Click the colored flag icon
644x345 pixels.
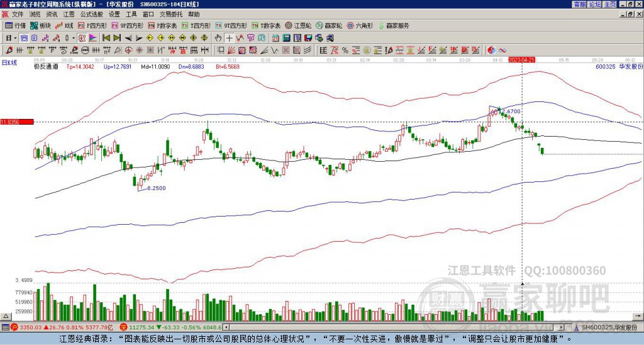point(93,38)
